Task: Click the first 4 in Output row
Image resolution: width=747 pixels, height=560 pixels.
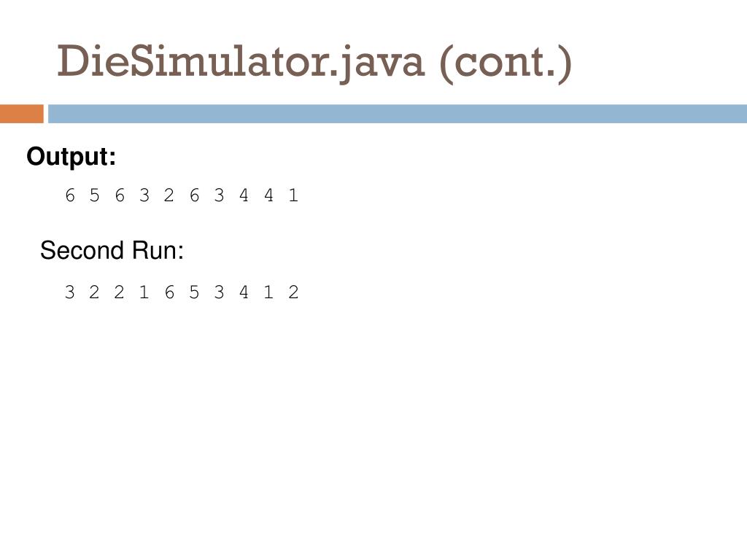Action: click(x=244, y=195)
